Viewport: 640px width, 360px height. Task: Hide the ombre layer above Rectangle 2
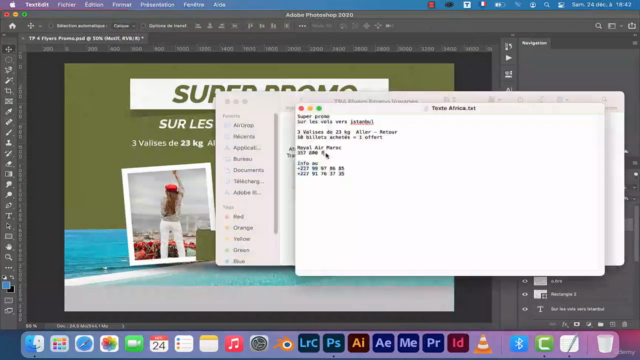coord(525,281)
